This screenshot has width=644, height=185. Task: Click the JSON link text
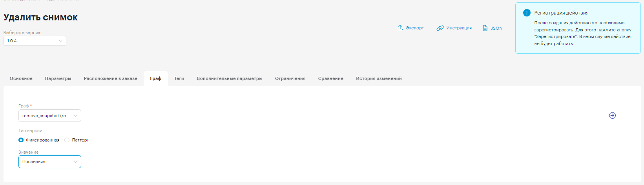[x=497, y=28]
